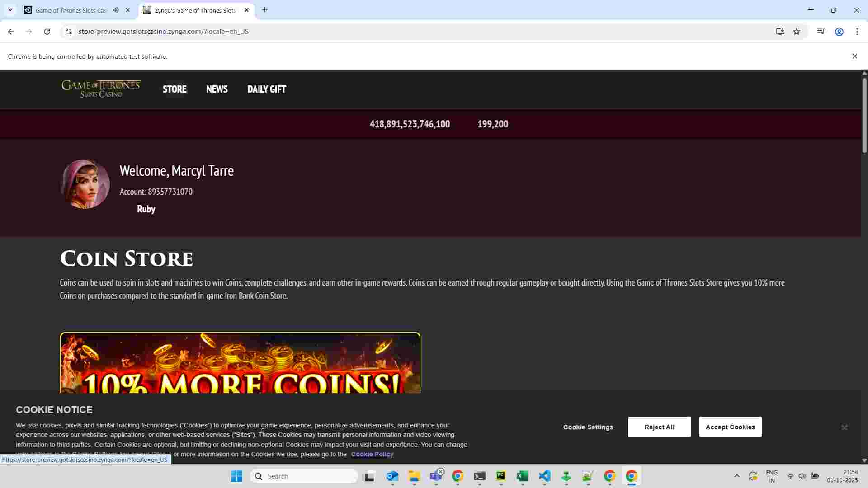Click the 10% More Coins banner
The image size is (868, 488).
click(240, 363)
